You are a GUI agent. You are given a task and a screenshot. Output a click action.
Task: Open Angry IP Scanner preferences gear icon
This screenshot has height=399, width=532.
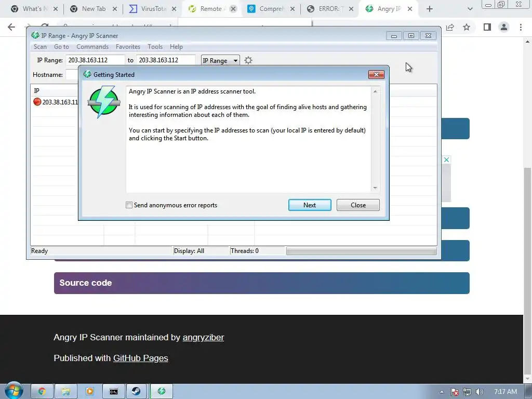pos(248,60)
